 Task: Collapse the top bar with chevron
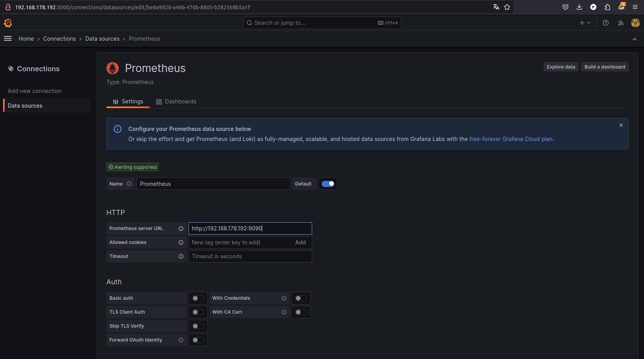click(635, 39)
